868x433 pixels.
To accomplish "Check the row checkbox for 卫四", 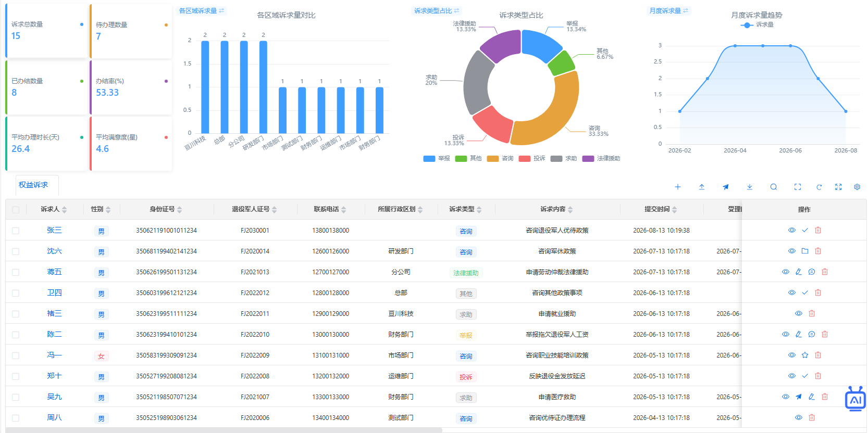I will tap(16, 293).
